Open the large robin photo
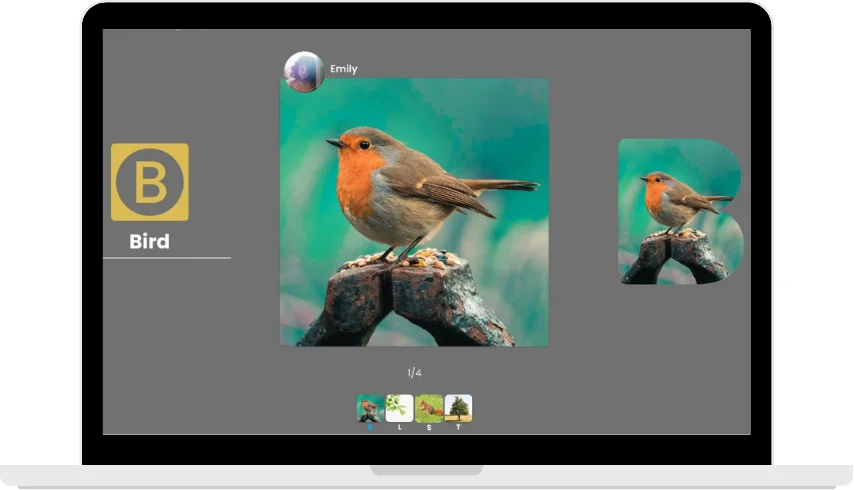 [414, 212]
